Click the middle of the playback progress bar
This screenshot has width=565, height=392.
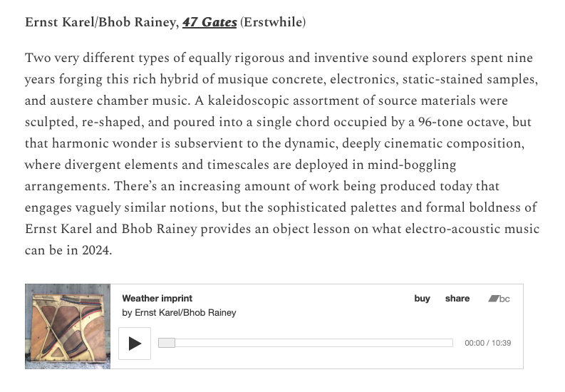305,343
